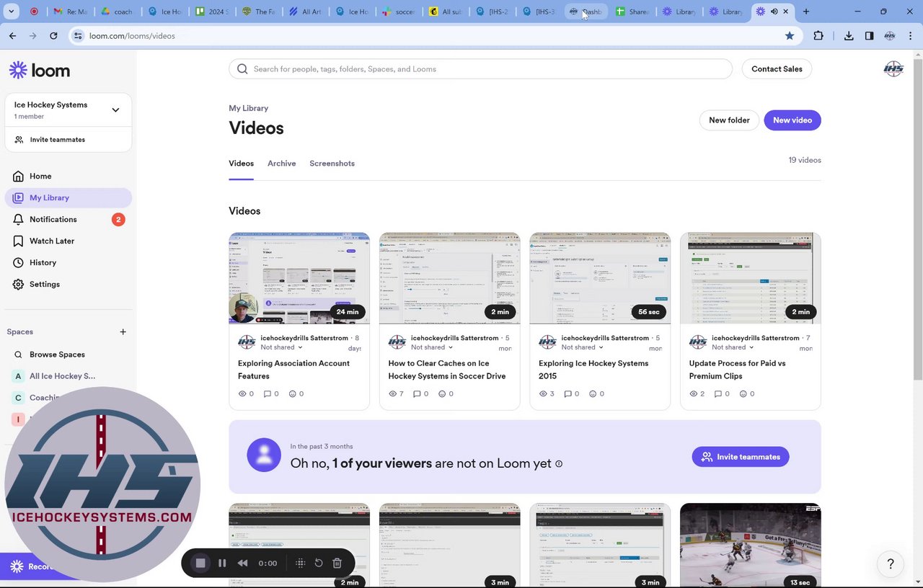
Task: Expand Not shared dropdown on Exploring Association card
Action: 281,347
